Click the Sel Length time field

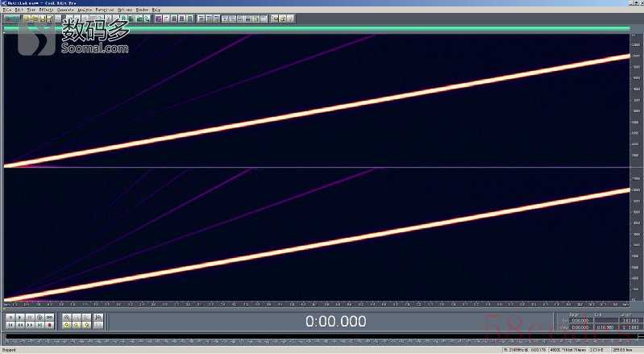[631, 320]
